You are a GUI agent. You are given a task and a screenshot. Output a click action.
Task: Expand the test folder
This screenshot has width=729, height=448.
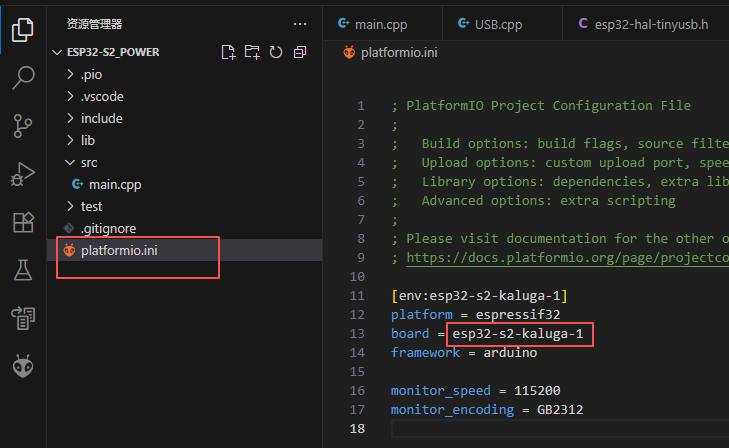70,206
